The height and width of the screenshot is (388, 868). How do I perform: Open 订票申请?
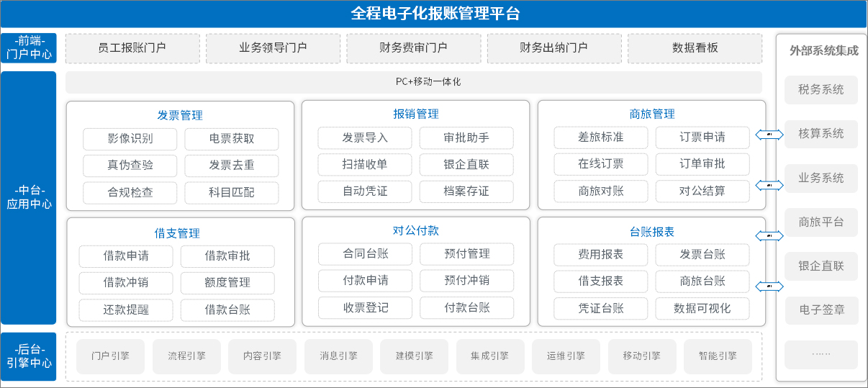[x=702, y=137]
